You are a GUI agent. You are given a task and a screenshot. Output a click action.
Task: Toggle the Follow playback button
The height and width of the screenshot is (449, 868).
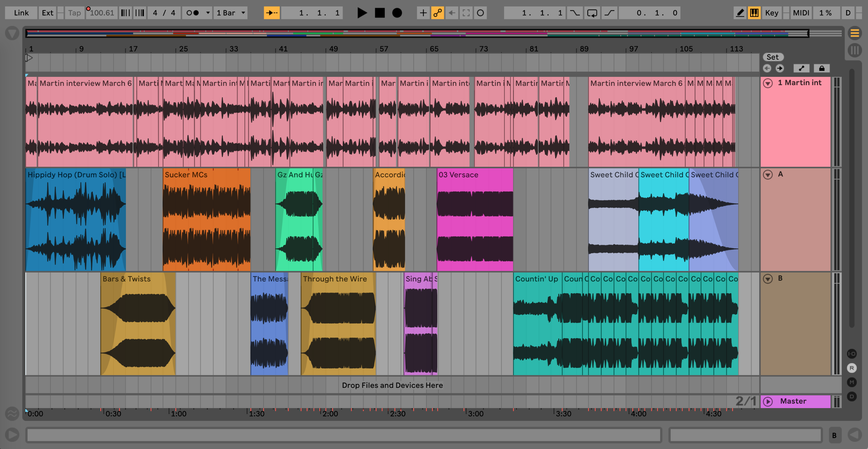click(272, 13)
